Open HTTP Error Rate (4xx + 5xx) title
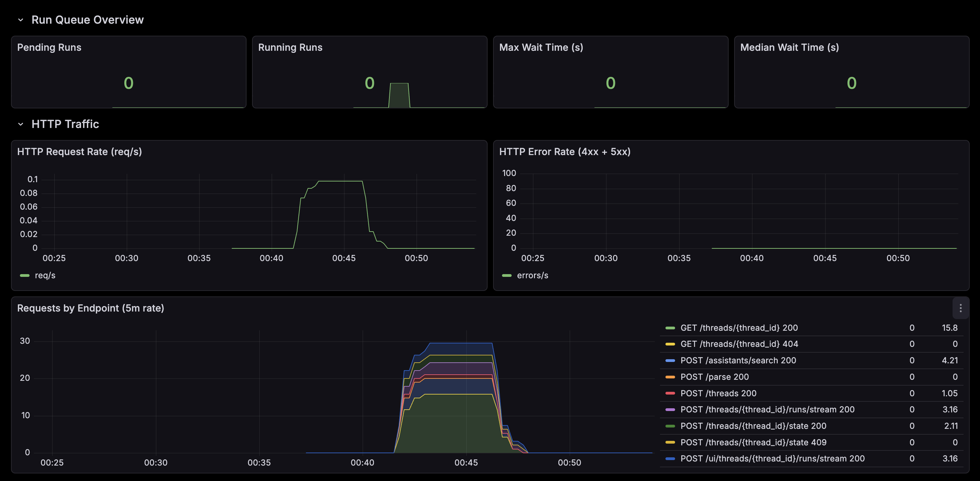The height and width of the screenshot is (481, 980). click(564, 152)
